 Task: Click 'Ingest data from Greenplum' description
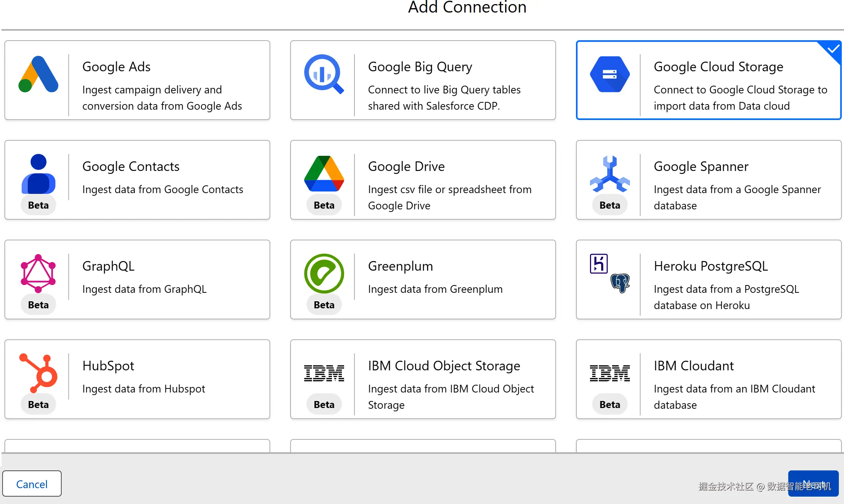pyautogui.click(x=435, y=289)
